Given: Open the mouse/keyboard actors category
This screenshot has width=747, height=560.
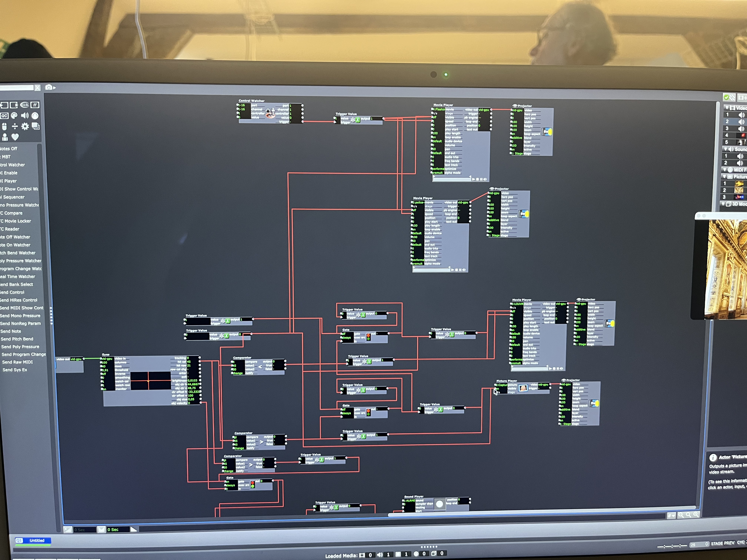Looking at the screenshot, I should (x=4, y=127).
